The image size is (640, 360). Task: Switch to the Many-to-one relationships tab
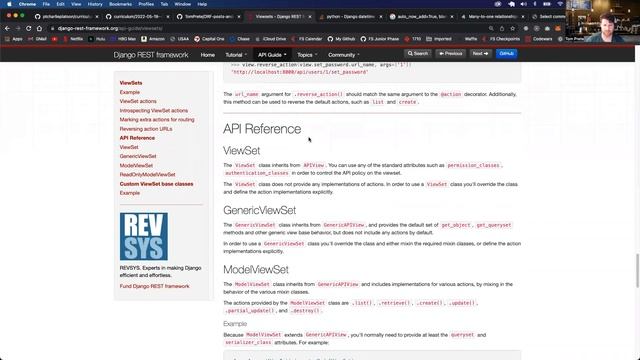point(492,17)
